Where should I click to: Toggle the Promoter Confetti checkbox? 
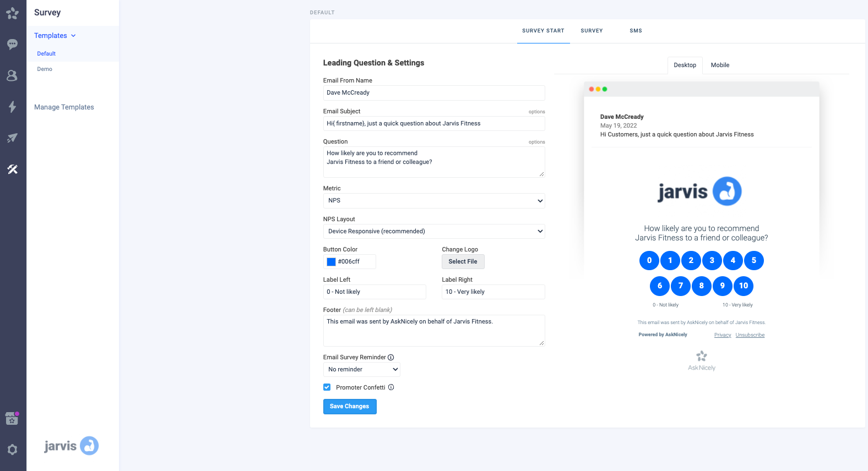[x=327, y=387]
